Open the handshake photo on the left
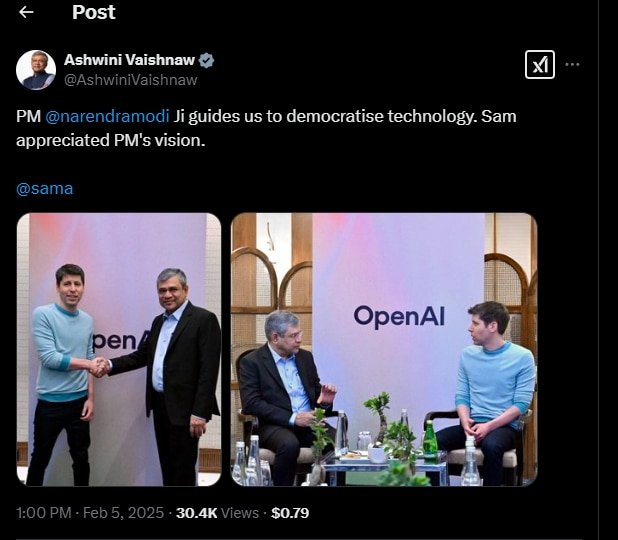 (119, 349)
